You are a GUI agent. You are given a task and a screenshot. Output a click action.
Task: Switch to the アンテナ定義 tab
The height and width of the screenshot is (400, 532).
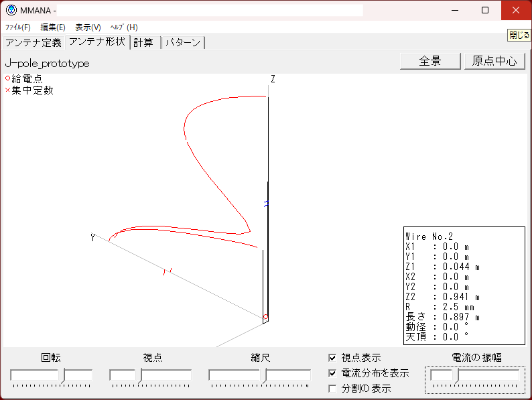33,42
